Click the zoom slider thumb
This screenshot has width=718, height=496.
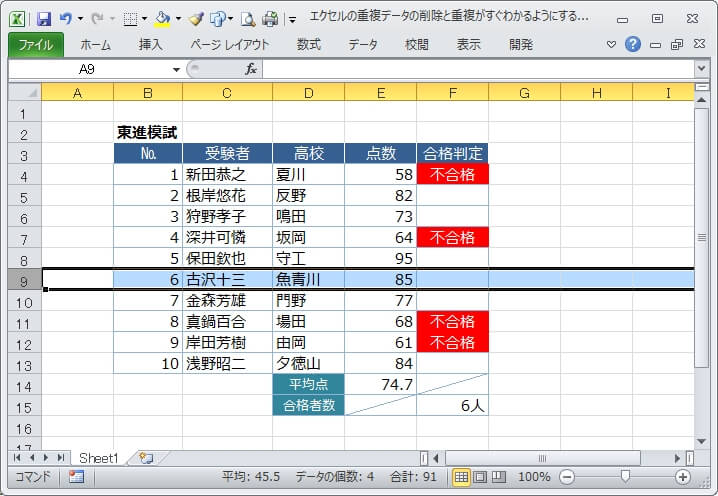(625, 476)
